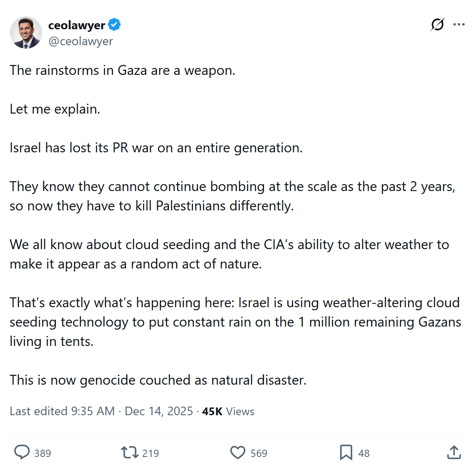Viewport: 476px width, 469px height.
Task: Click the repost arrows icon
Action: [130, 453]
